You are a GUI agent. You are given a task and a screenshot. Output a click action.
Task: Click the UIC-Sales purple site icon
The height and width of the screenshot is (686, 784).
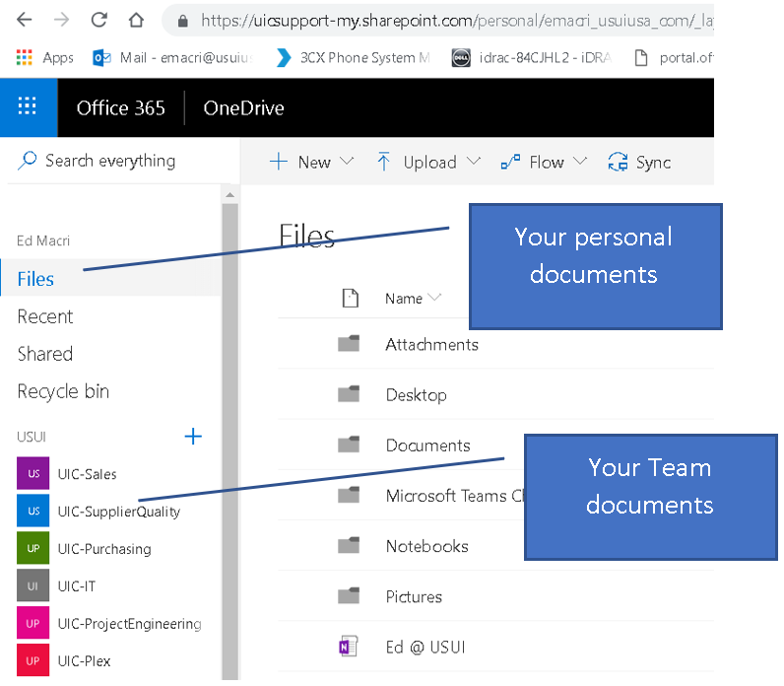33,474
